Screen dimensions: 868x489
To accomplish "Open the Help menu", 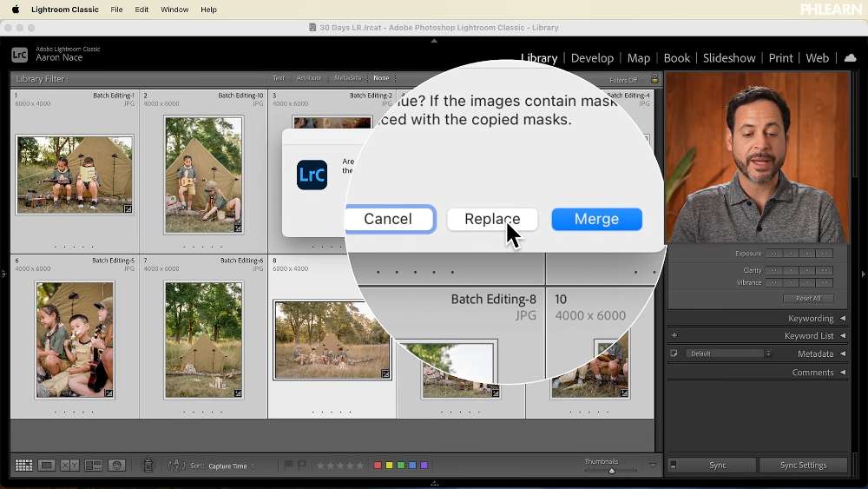I will 208,10.
